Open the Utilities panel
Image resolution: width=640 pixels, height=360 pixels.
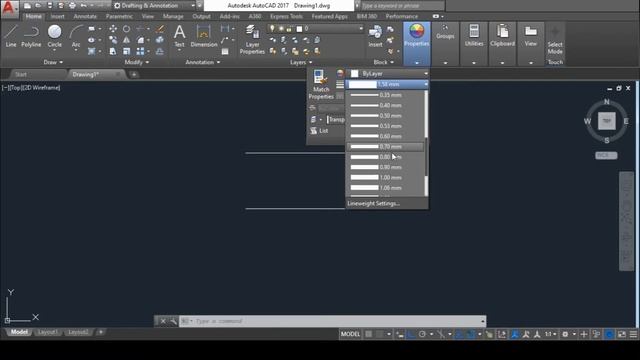pos(474,43)
